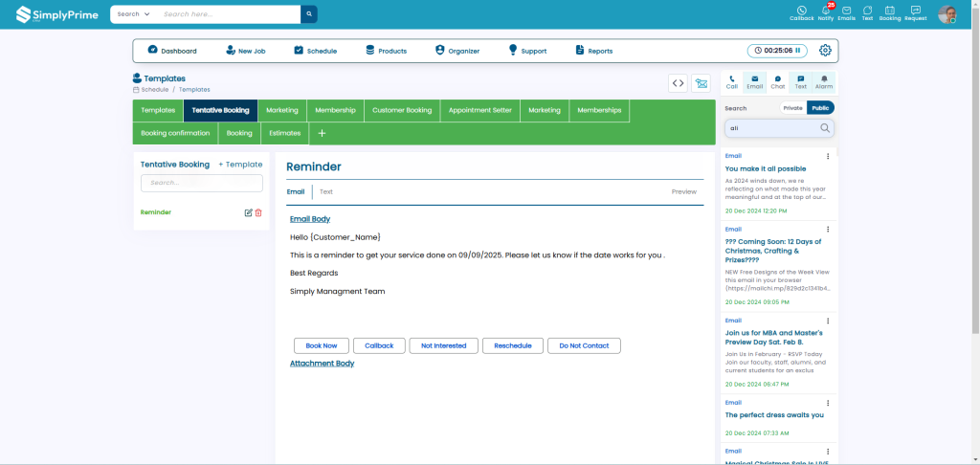Focus the side panel search field with 'ali'

pyautogui.click(x=779, y=128)
